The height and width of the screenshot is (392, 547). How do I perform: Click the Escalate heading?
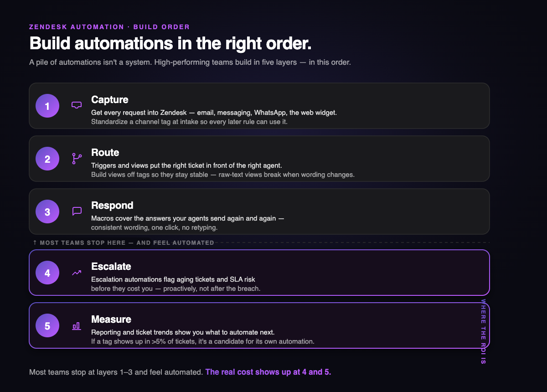point(111,266)
